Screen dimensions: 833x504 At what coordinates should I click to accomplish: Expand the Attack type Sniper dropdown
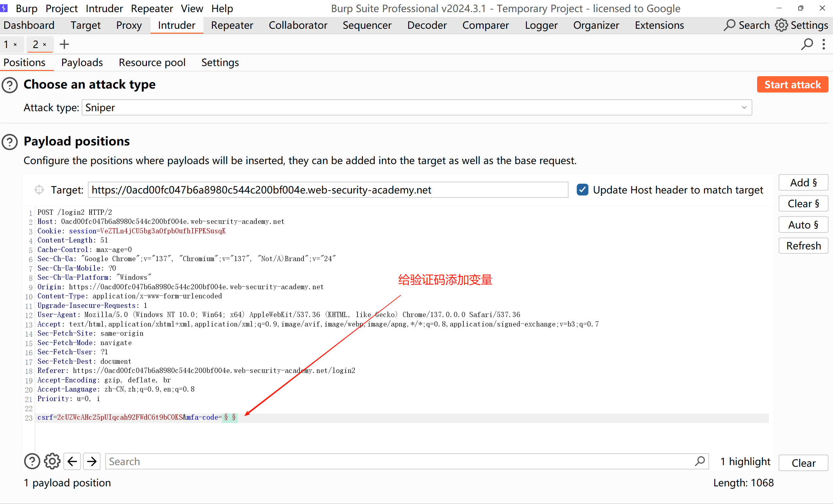point(744,108)
